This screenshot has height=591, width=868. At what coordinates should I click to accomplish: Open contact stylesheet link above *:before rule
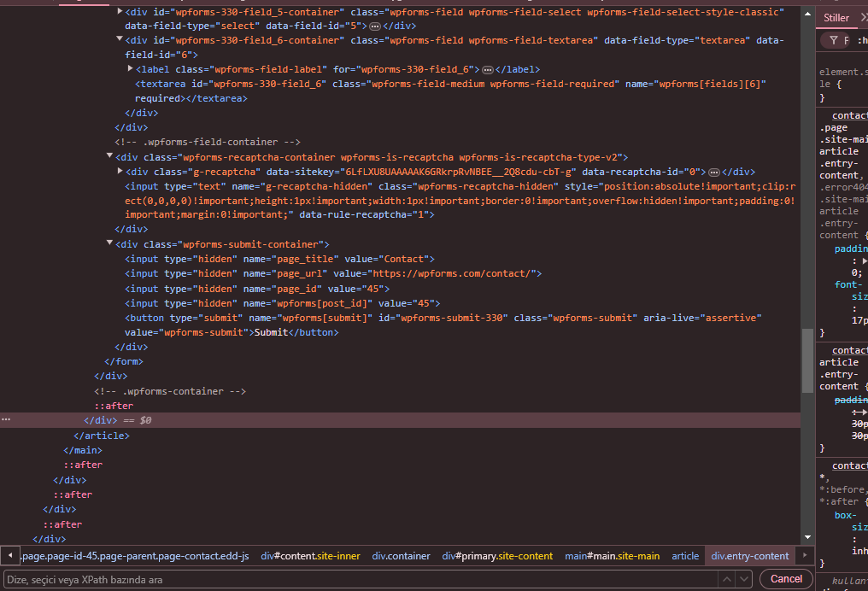(850, 465)
